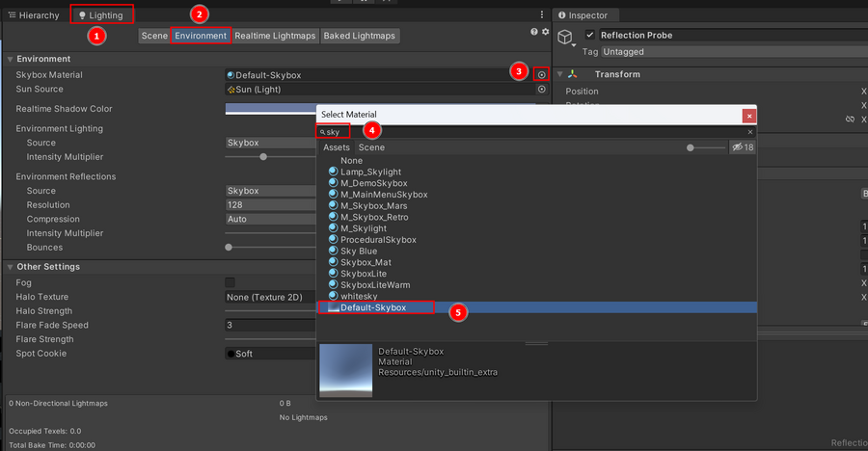Open the Environment Reflections Source dropdown

tap(271, 191)
